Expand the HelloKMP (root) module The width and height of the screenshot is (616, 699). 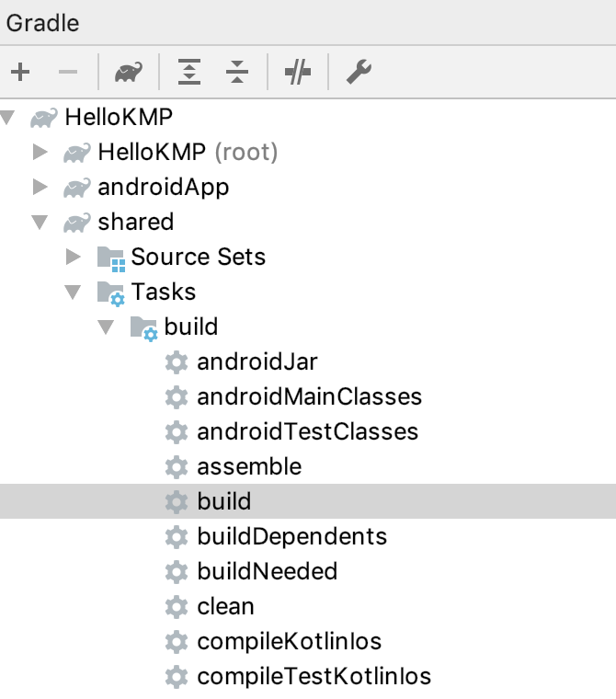(40, 152)
